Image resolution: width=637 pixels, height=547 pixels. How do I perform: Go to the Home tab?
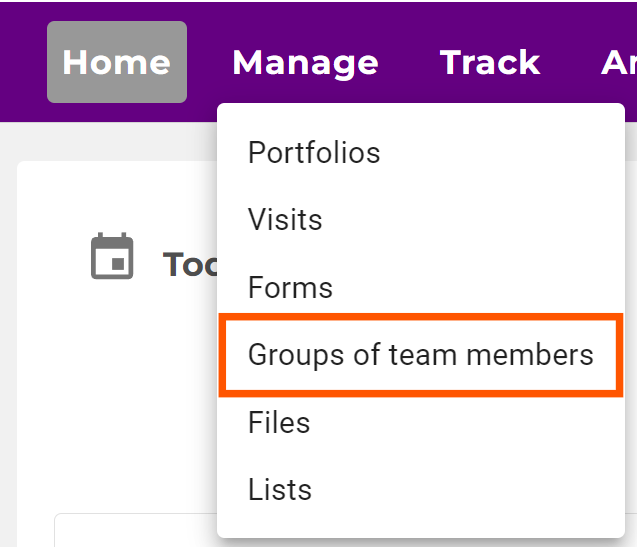click(x=117, y=62)
